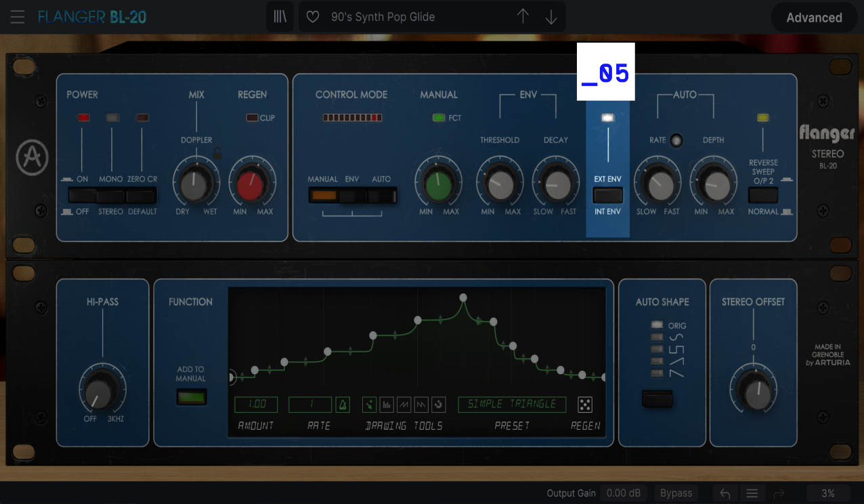Open the function Rate value selector

[310, 405]
